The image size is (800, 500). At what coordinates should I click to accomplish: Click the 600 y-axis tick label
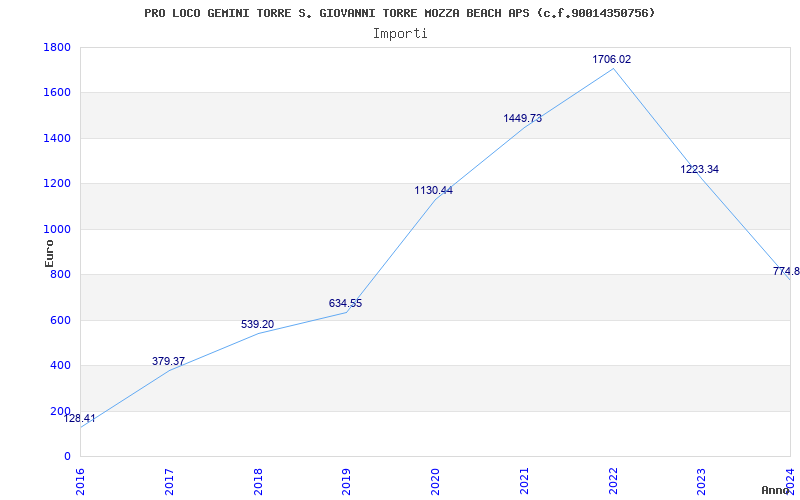pyautogui.click(x=61, y=320)
